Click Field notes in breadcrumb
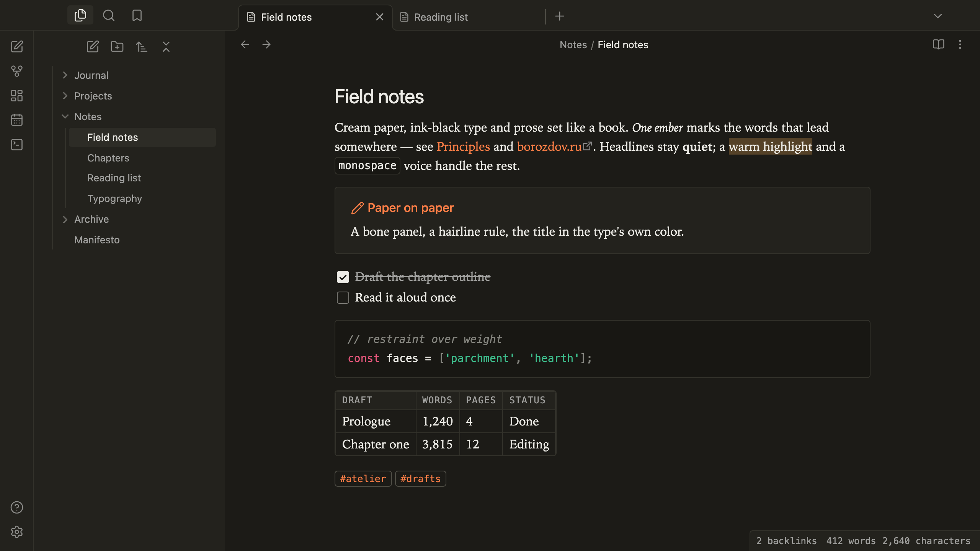The image size is (980, 551). (623, 45)
